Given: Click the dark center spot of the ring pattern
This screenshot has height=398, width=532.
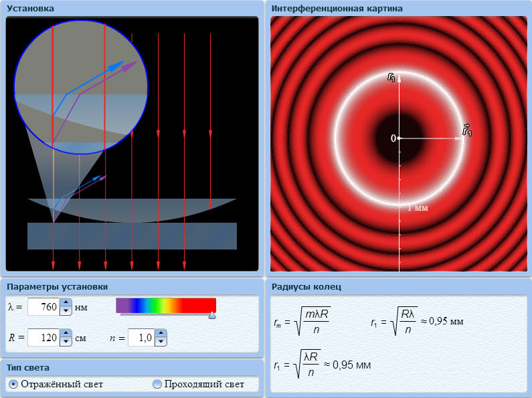Looking at the screenshot, I should tap(400, 138).
